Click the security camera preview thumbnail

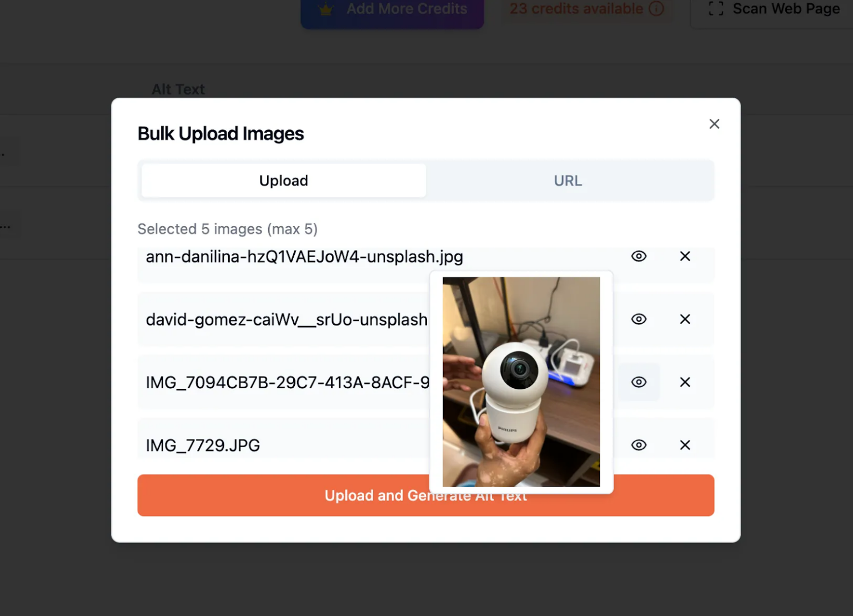(521, 382)
